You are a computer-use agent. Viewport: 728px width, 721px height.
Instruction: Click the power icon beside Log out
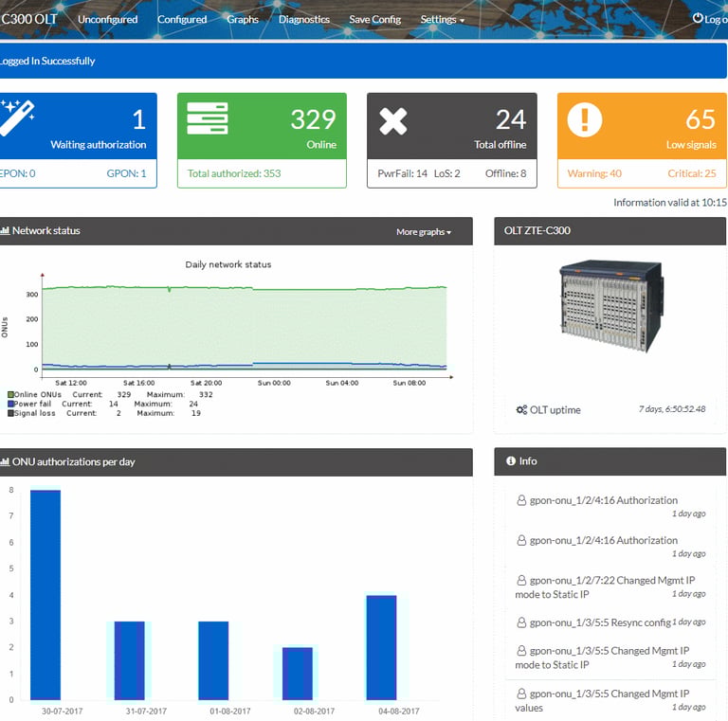[698, 18]
